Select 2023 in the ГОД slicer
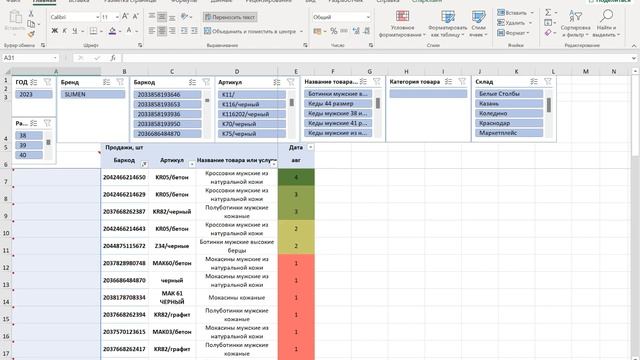This screenshot has height=360, width=640. click(34, 94)
